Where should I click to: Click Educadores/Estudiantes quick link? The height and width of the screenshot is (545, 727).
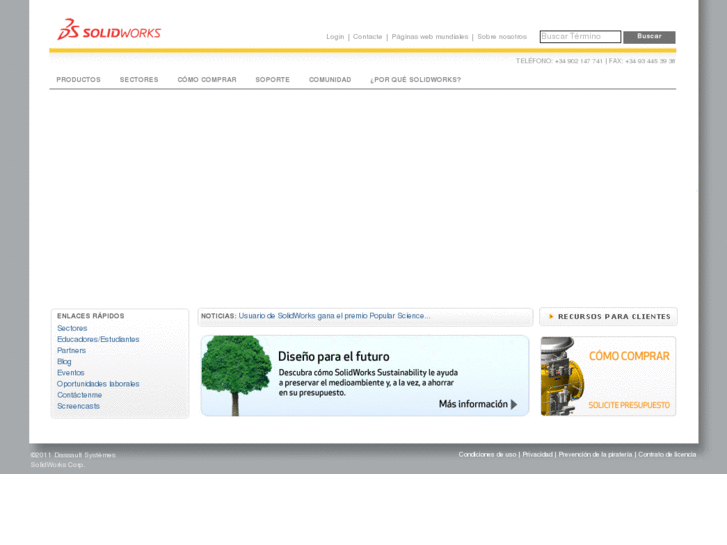pos(98,340)
